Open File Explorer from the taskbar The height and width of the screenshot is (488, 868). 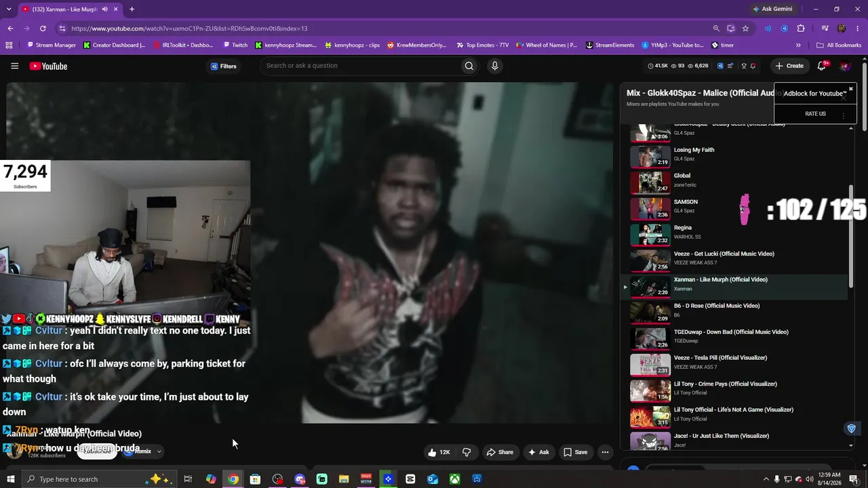pos(344,479)
